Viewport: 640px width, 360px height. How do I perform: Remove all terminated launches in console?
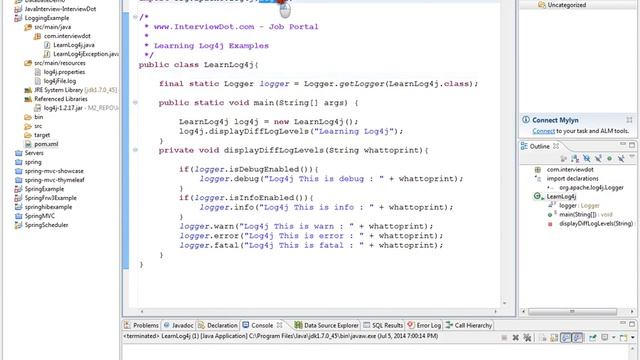(x=527, y=338)
